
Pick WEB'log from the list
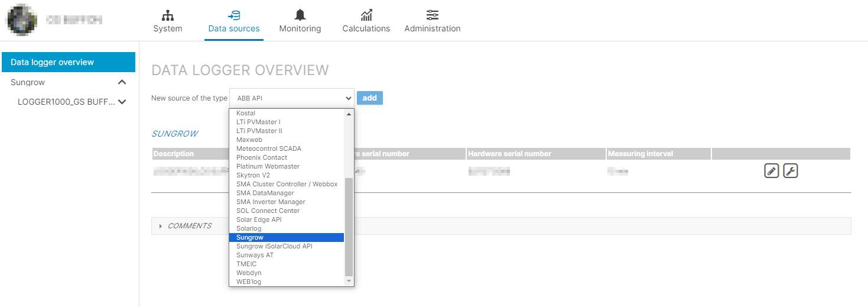pos(287,282)
